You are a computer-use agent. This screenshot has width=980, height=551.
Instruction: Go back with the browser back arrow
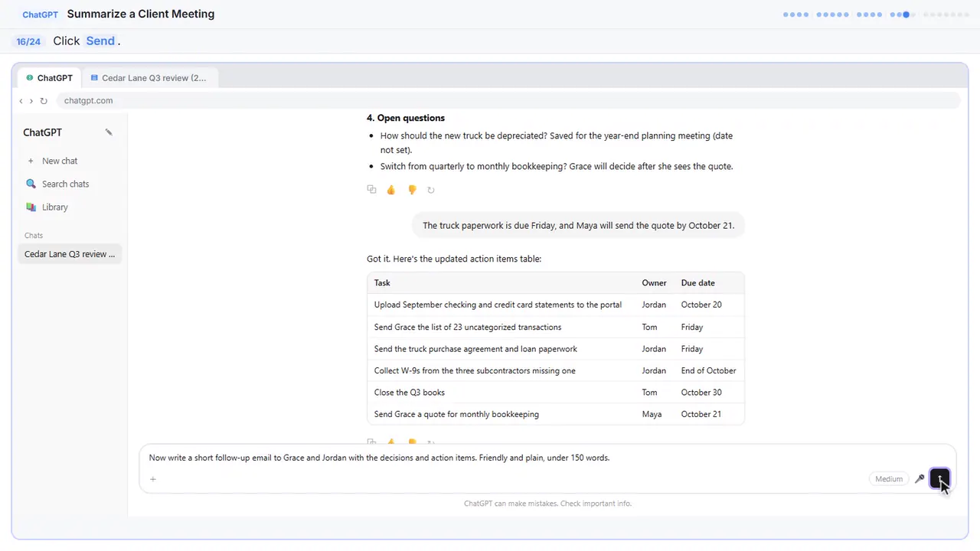tap(21, 100)
